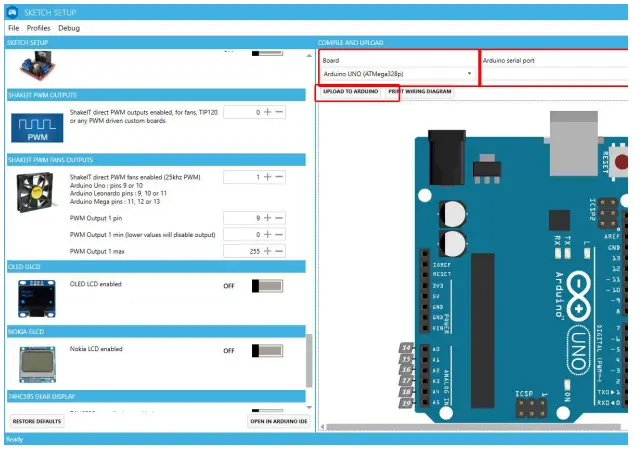Viewport: 634px width, 449px height.
Task: Click the red reset button on Arduino diagram
Action: point(621,162)
